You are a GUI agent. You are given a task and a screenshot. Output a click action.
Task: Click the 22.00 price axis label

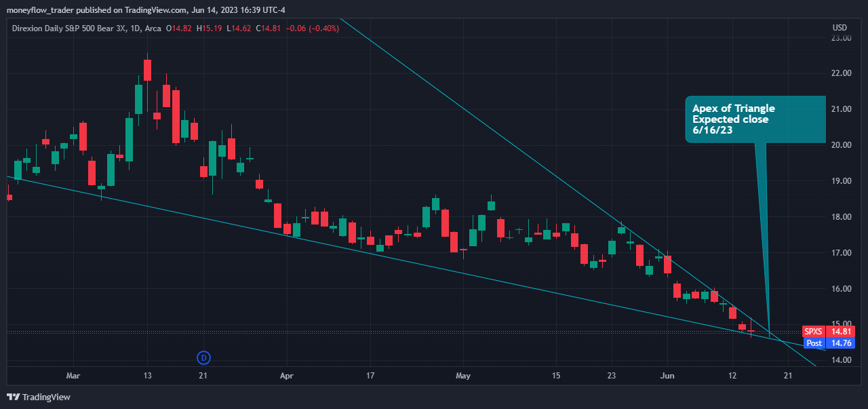pos(842,73)
